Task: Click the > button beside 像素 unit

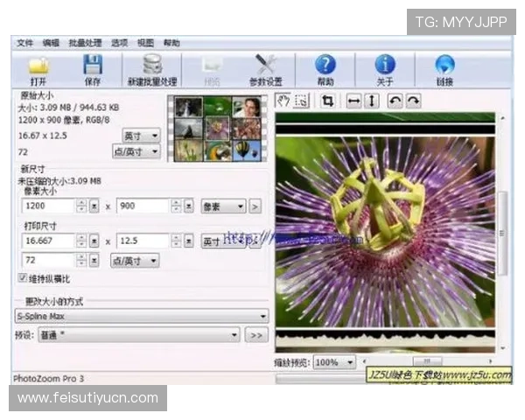Action: (x=255, y=206)
